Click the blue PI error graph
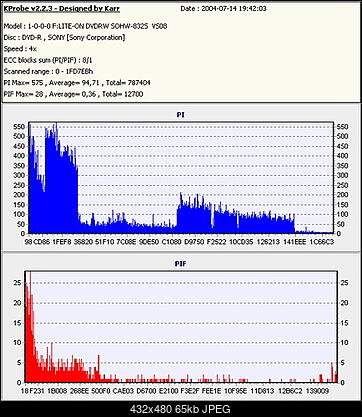The image size is (362, 417). coord(181,178)
